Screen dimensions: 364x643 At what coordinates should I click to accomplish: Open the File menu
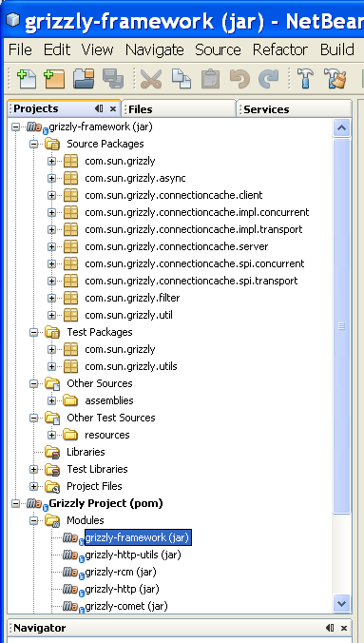pos(20,49)
